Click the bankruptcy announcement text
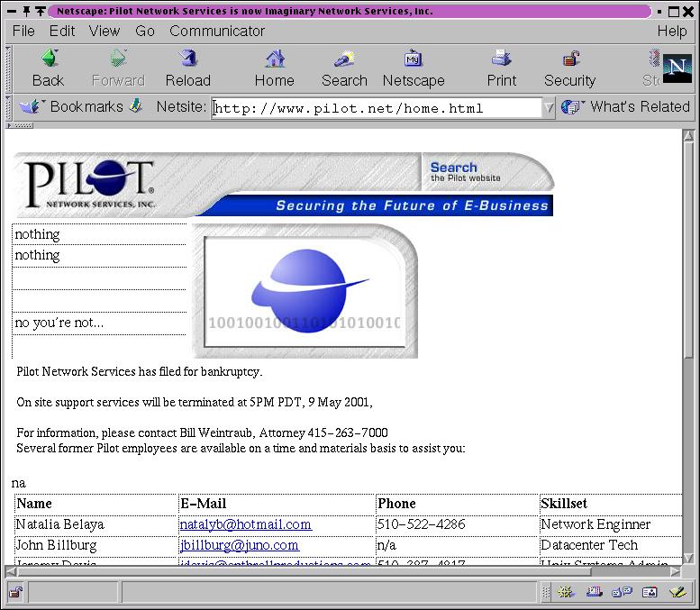This screenshot has width=700, height=610. coord(140,371)
